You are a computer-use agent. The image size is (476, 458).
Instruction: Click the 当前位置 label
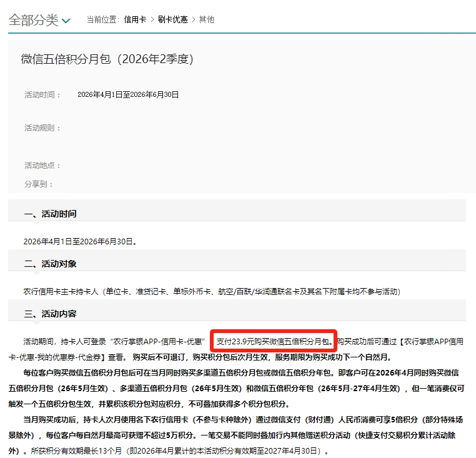tap(102, 20)
